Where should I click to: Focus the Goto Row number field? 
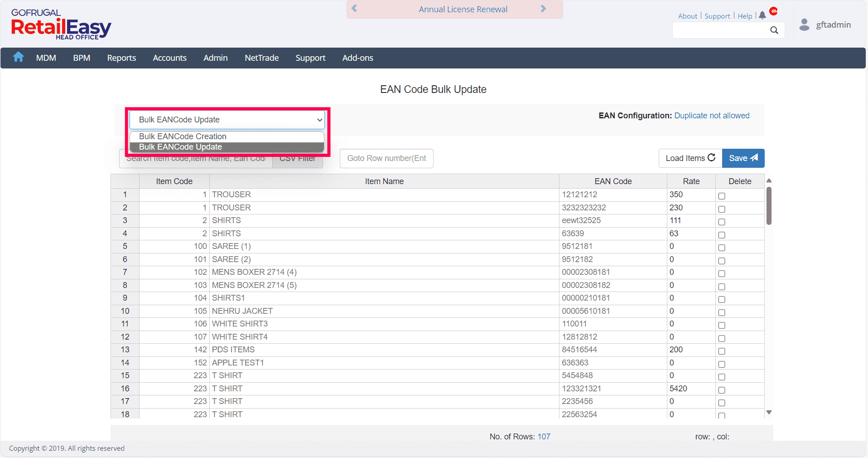(x=386, y=158)
